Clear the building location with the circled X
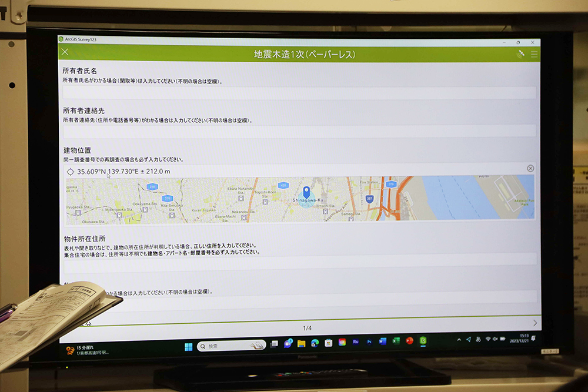 (530, 168)
